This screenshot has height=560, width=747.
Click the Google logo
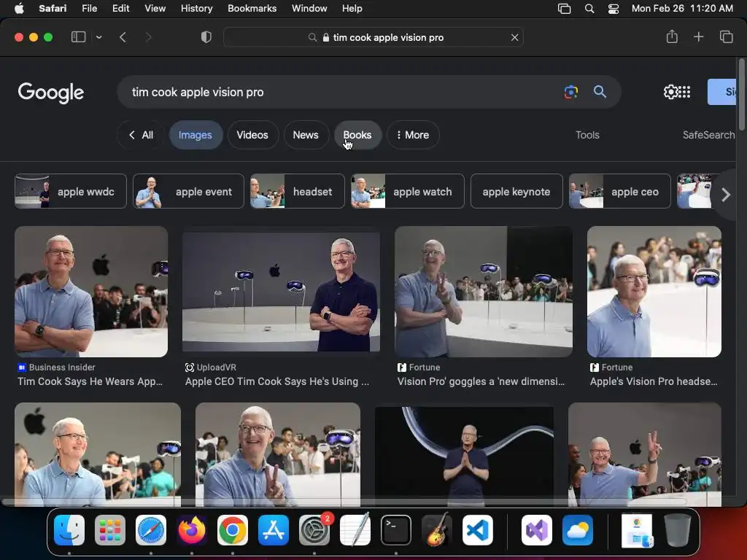[x=51, y=93]
